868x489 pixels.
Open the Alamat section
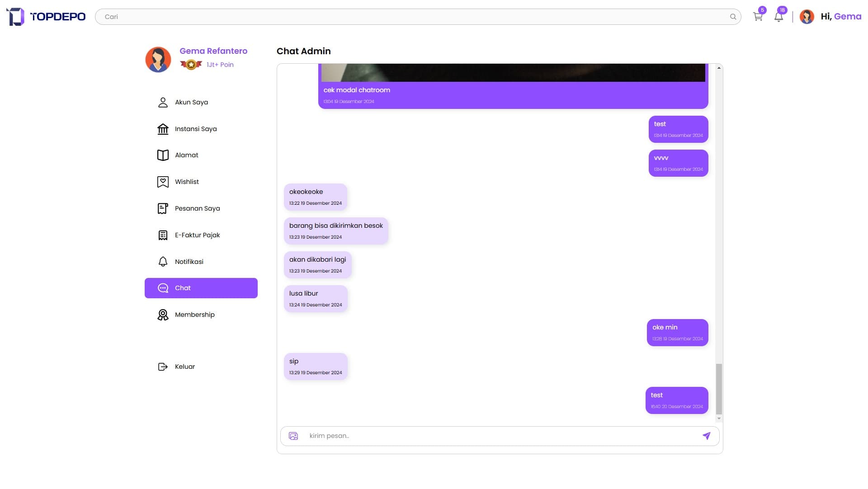(186, 155)
